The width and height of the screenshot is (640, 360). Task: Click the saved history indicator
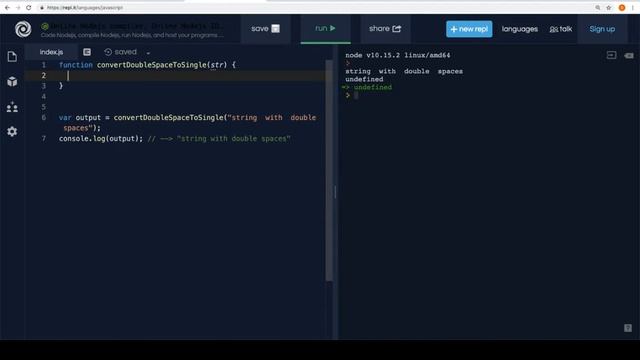click(120, 52)
